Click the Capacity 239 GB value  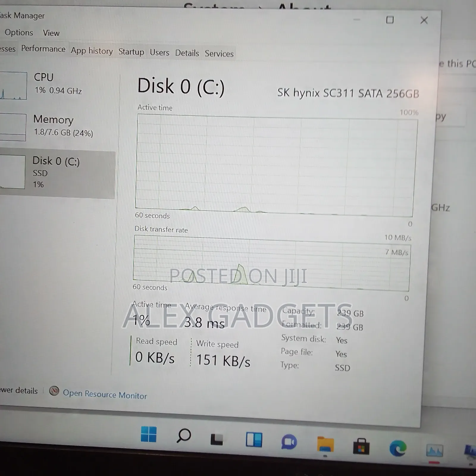coord(350,313)
